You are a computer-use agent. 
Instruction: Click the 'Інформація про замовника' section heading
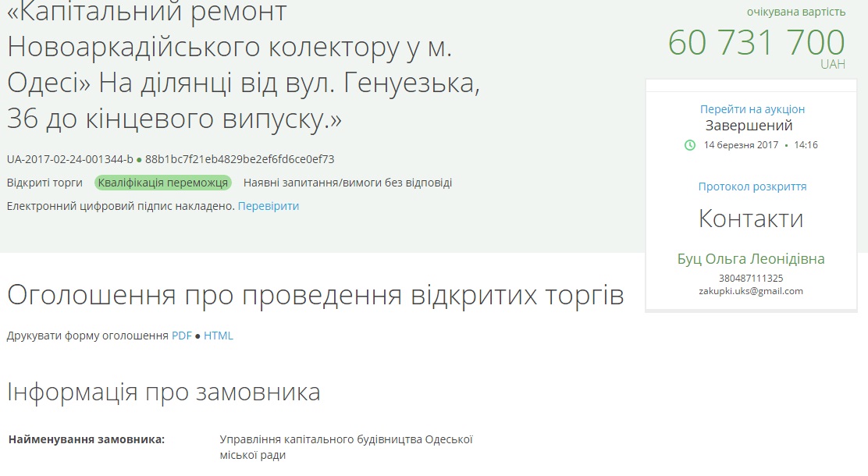pyautogui.click(x=164, y=392)
